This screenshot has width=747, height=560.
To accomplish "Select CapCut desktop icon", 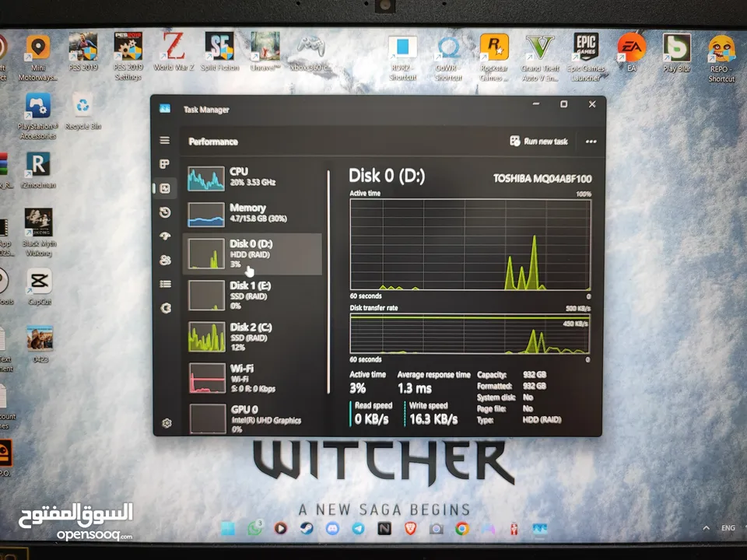I will (x=39, y=287).
